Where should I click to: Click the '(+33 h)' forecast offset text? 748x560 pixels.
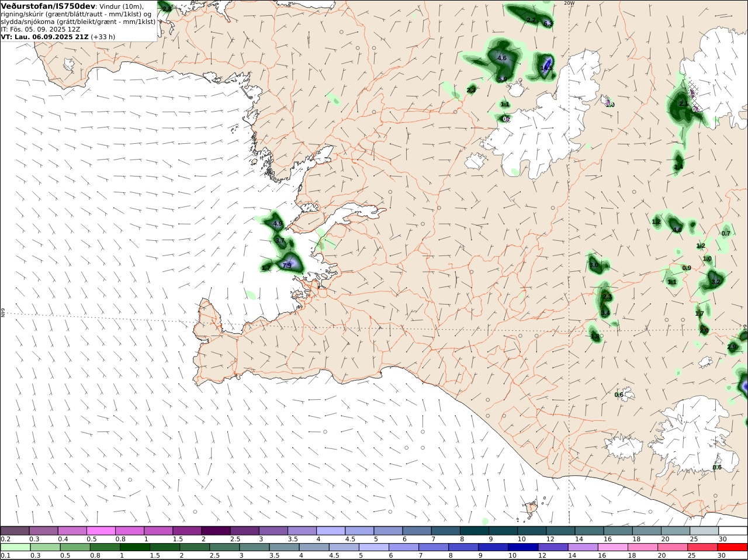click(x=103, y=36)
